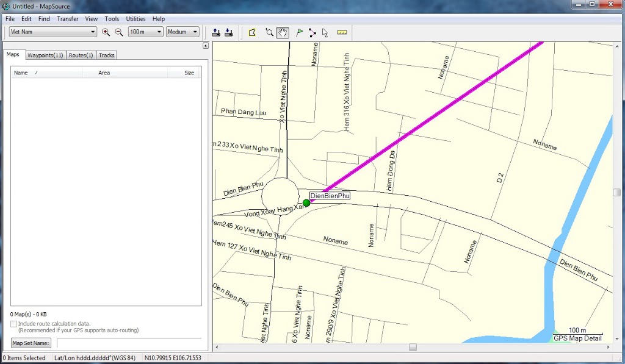Click the N10.79915 E106.71553 coordinates readout
Viewport: 625px width, 364px height.
[x=173, y=358]
